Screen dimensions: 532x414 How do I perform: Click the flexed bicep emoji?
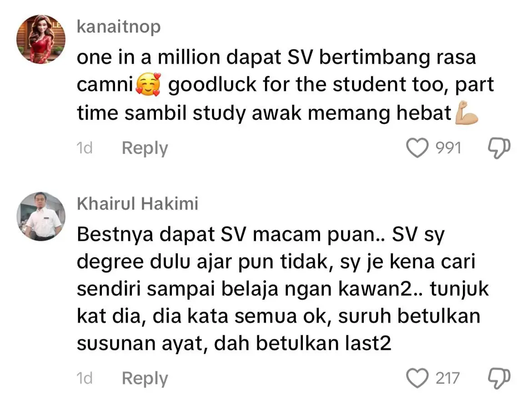coord(466,113)
